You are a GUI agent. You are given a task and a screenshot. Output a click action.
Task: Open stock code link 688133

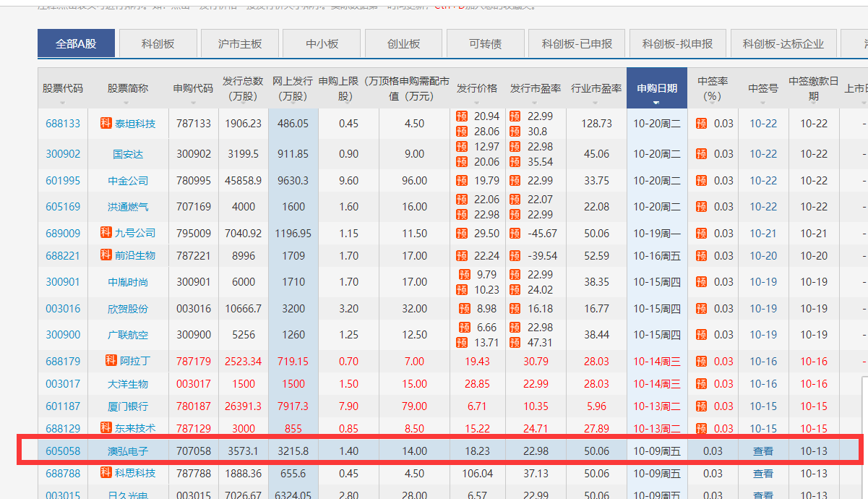[x=63, y=124]
